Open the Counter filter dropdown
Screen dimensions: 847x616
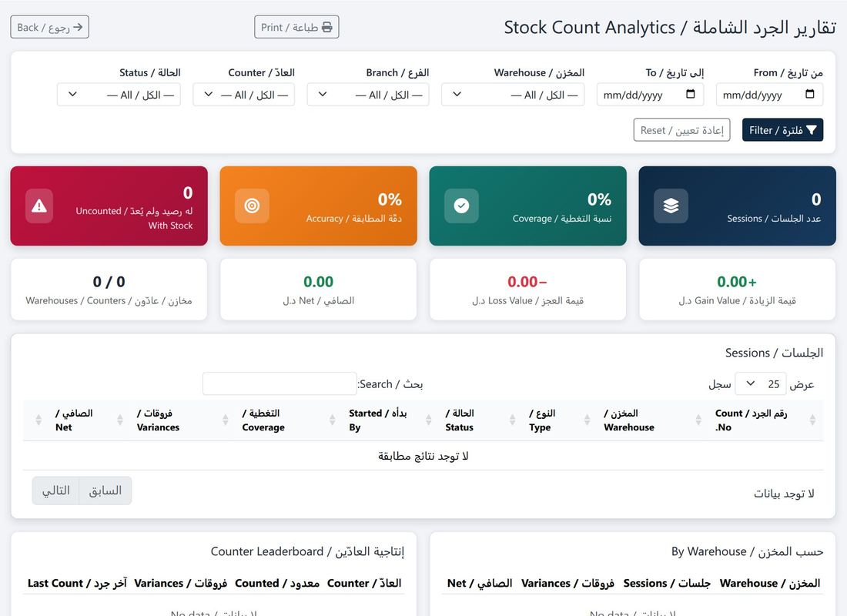tap(243, 95)
